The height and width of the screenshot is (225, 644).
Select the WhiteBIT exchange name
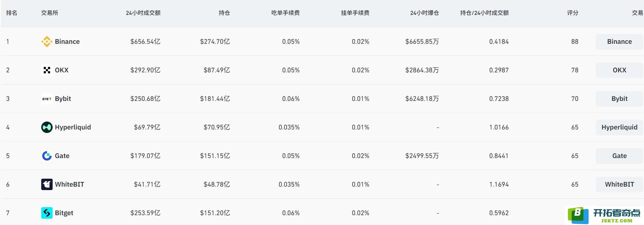(69, 184)
